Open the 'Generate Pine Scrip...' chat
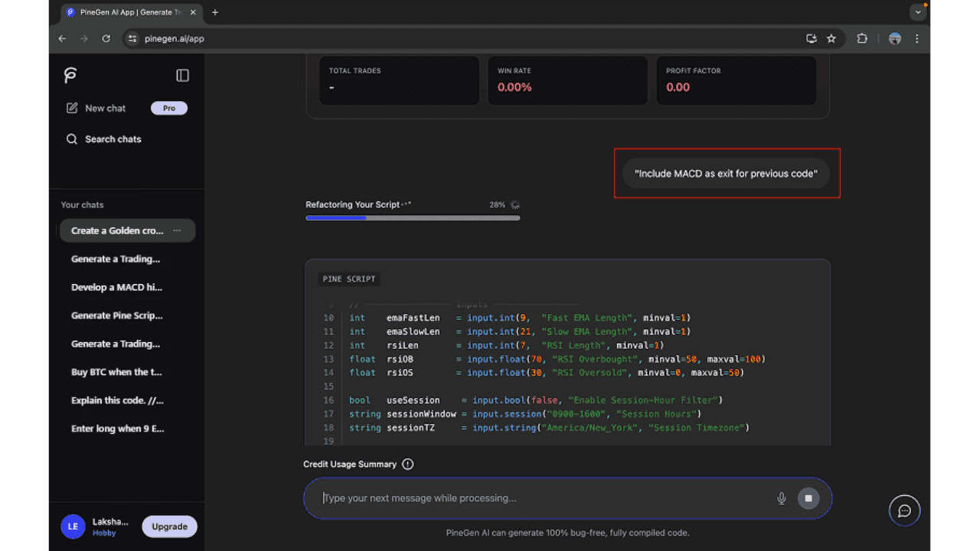 click(116, 315)
